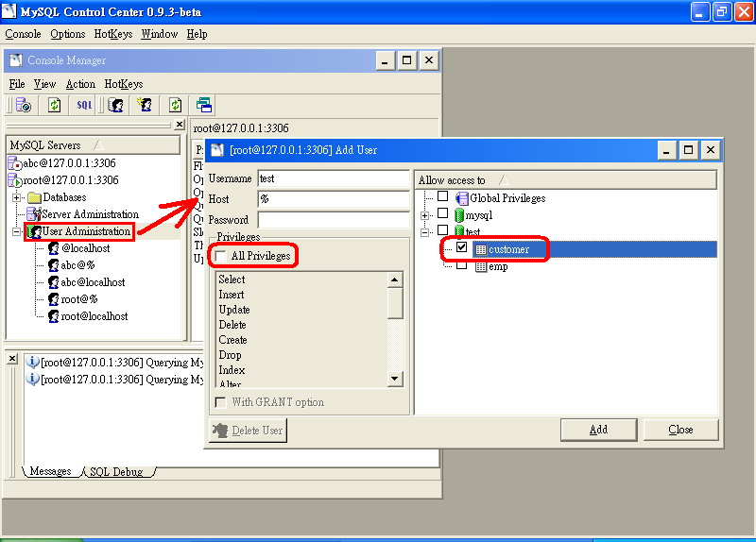This screenshot has height=542, width=756.
Task: Uncheck the customer table checkbox
Action: 461,247
